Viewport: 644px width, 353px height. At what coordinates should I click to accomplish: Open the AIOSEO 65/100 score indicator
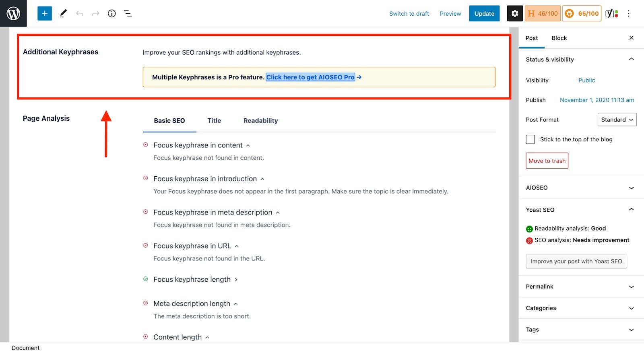coord(581,13)
